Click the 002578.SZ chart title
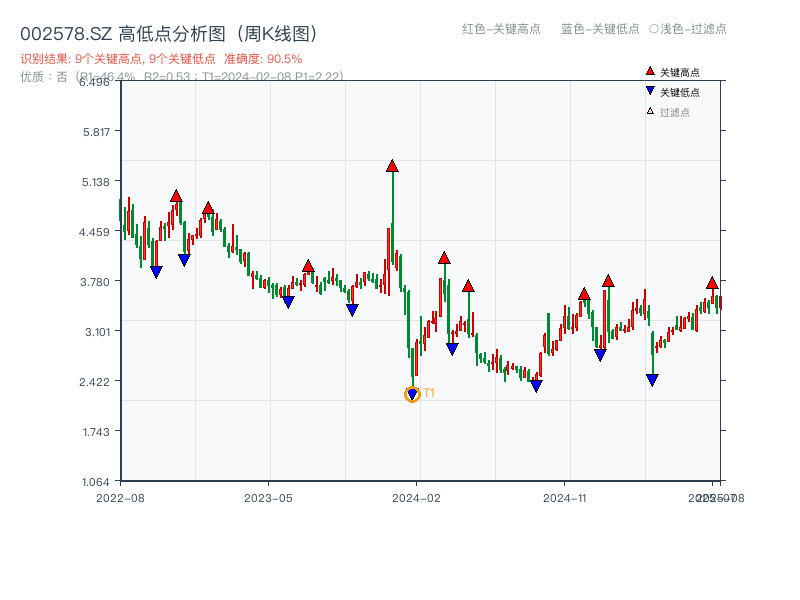Screen dimensions: 800x600 point(168,33)
